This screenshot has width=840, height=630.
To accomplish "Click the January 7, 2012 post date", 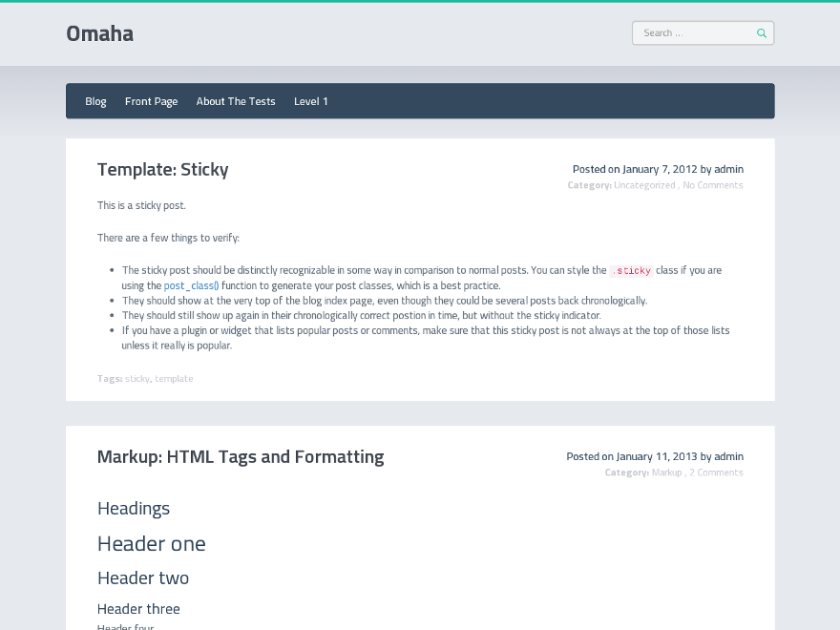I will coord(660,169).
